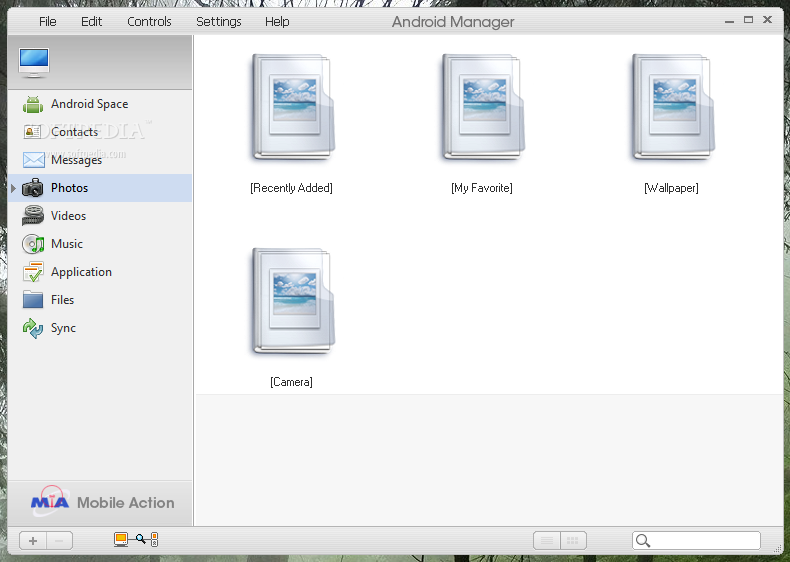Image resolution: width=790 pixels, height=562 pixels.
Task: Select Android Space label in sidebar
Action: coord(90,104)
